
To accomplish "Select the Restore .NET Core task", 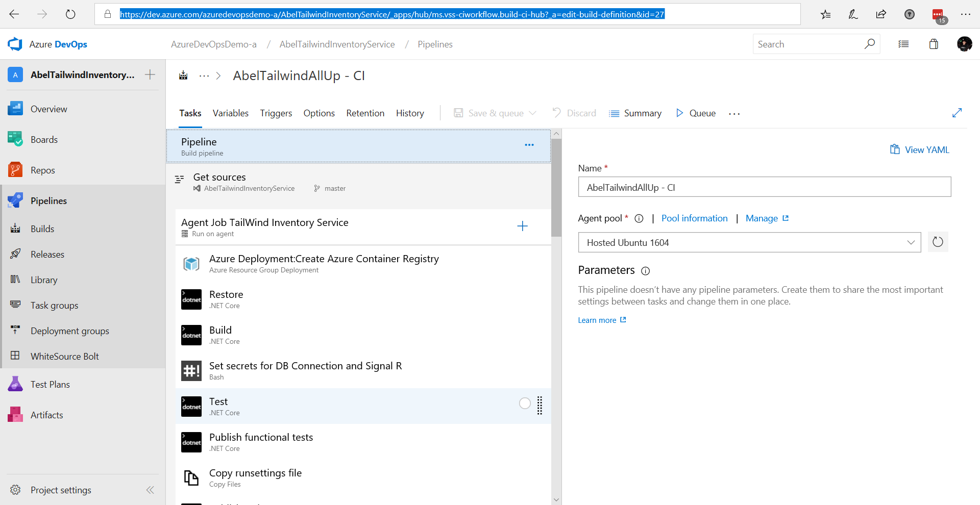I will pyautogui.click(x=363, y=299).
